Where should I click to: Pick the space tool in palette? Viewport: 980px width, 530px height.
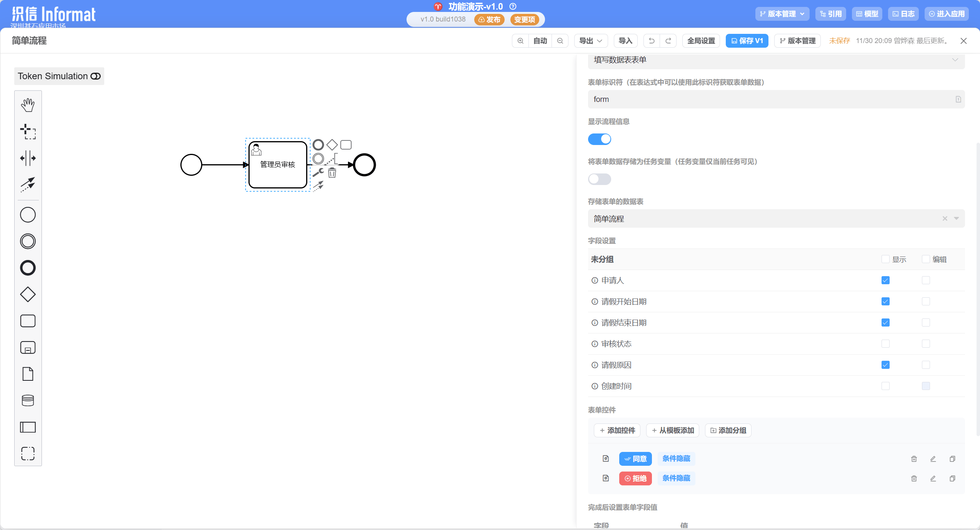coord(28,158)
